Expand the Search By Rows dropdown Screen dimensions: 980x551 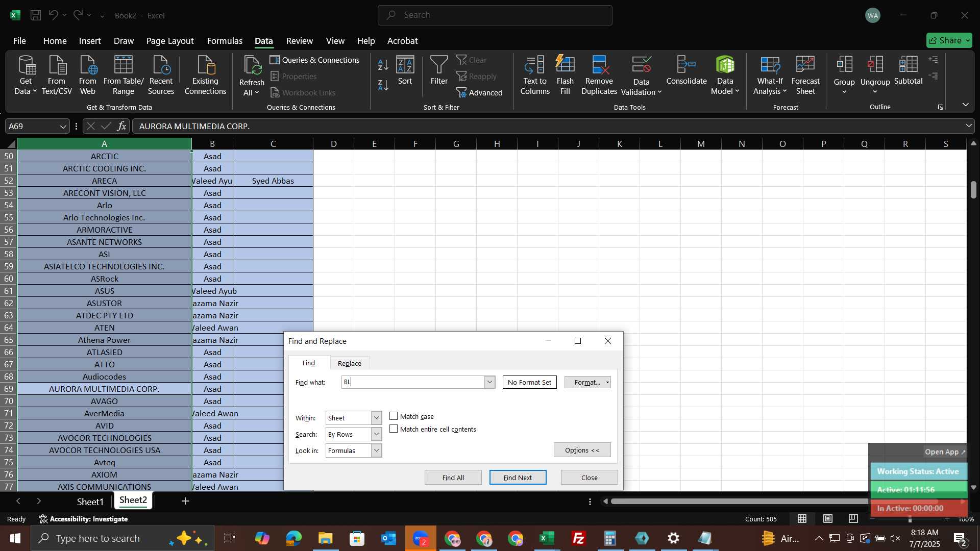point(376,434)
